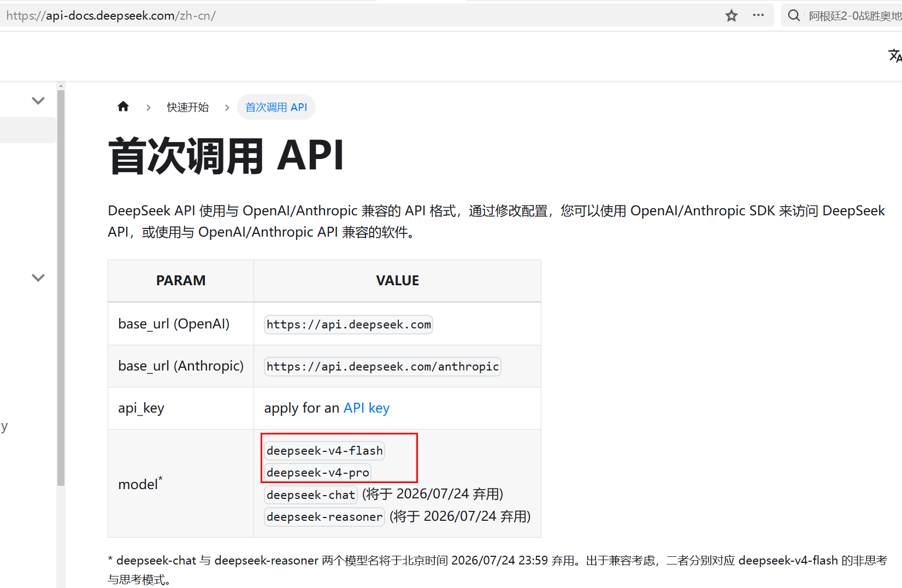
Task: Open the 快速开始 breadcrumb
Action: [x=187, y=107]
